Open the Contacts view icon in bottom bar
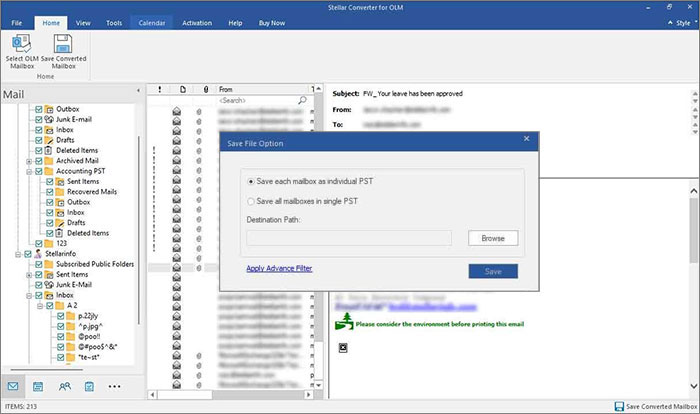The width and height of the screenshot is (700, 414). coord(64,386)
